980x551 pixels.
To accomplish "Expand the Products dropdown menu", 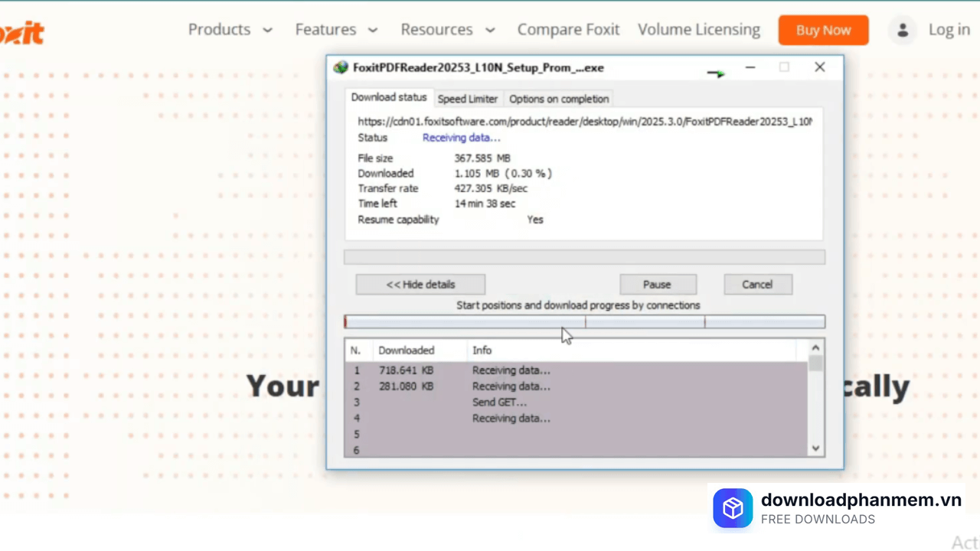I will tap(230, 30).
